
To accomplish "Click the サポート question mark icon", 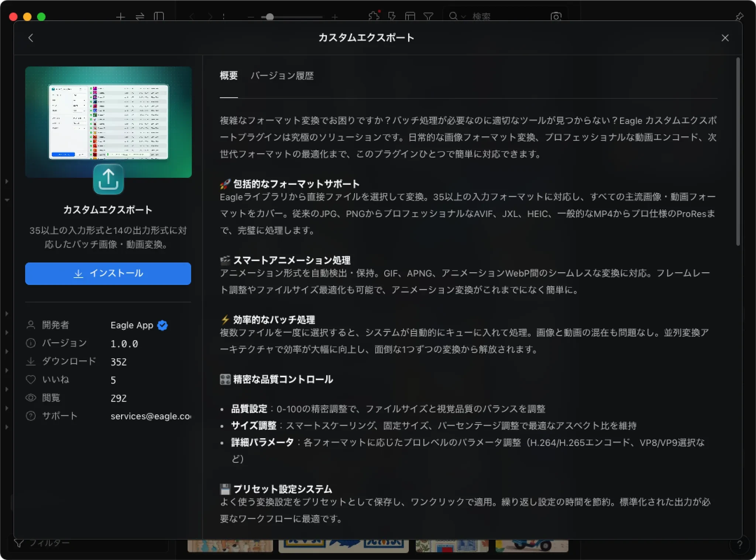I will 31,416.
